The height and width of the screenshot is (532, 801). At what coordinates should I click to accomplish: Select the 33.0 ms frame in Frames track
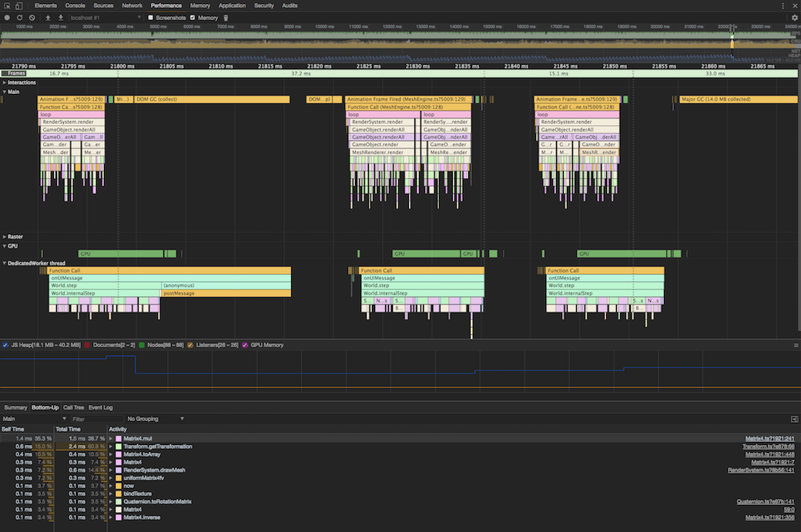716,74
